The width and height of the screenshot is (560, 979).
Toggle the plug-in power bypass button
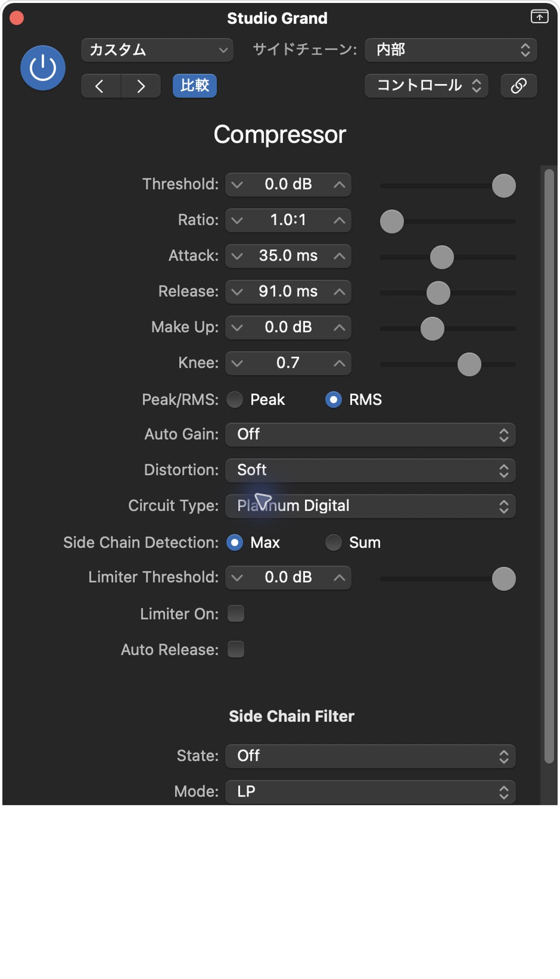point(42,68)
